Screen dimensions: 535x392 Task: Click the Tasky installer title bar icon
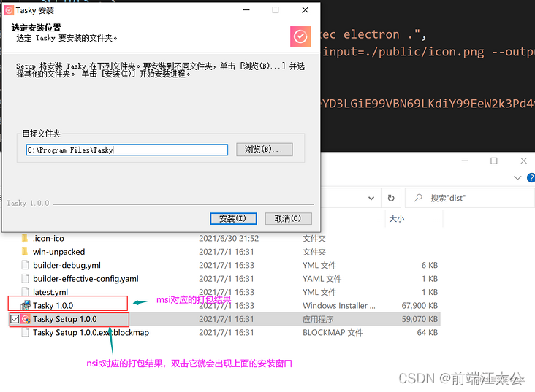tap(9, 10)
